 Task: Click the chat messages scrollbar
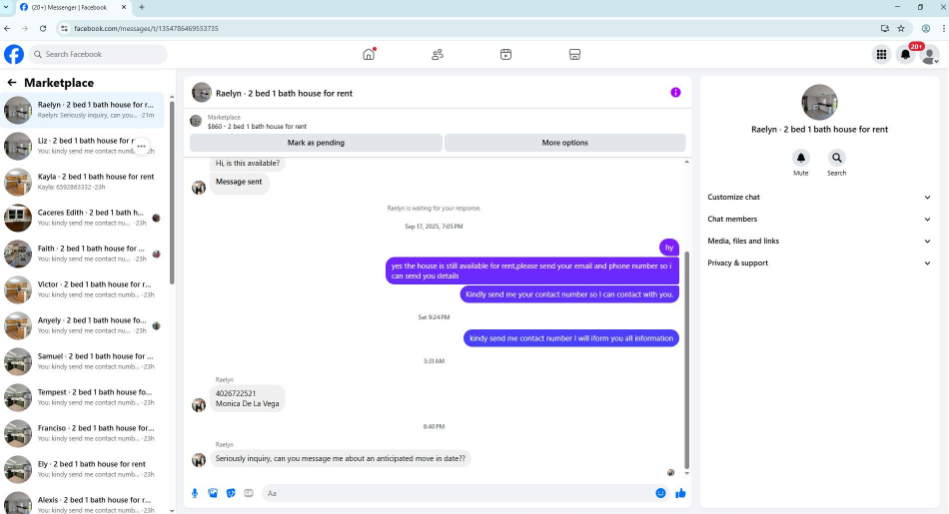pyautogui.click(x=686, y=360)
